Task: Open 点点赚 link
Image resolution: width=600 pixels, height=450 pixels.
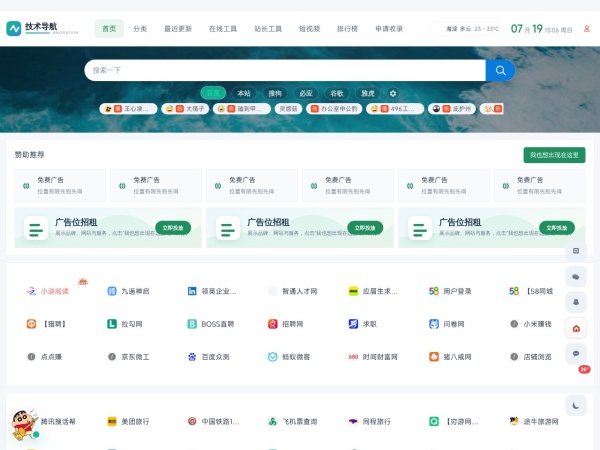Action: tap(51, 357)
